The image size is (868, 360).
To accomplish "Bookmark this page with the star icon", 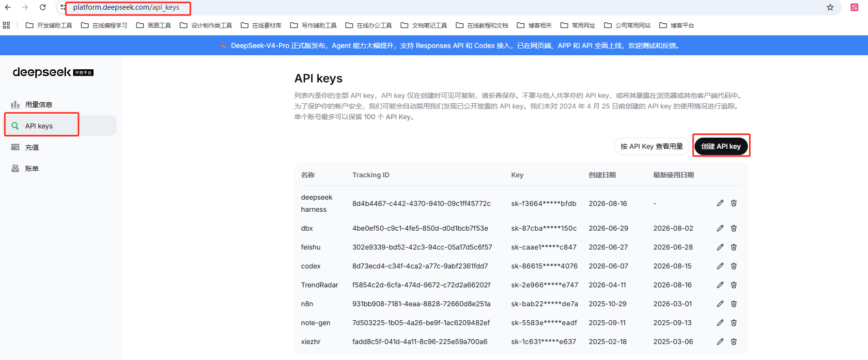I will tap(830, 7).
